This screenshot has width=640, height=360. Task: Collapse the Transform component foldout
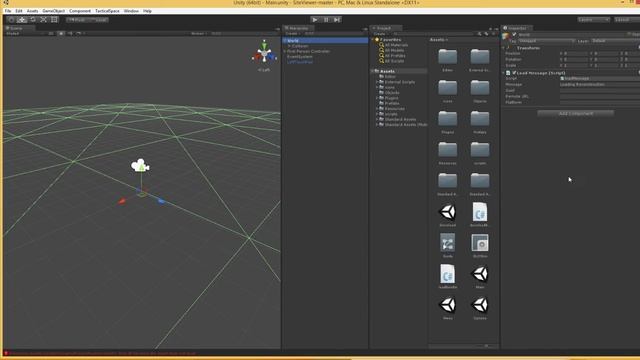coord(503,48)
